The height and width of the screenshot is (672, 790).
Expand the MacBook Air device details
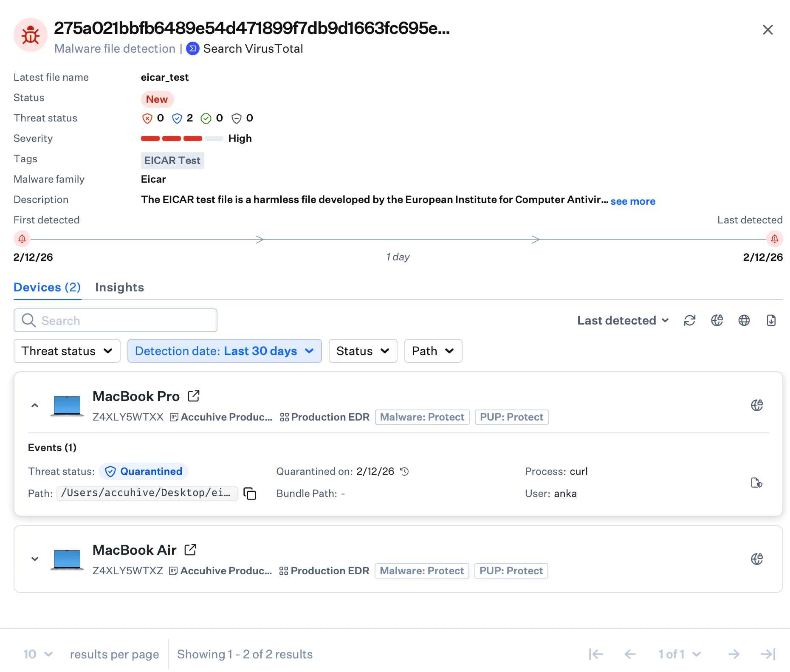pyautogui.click(x=35, y=559)
